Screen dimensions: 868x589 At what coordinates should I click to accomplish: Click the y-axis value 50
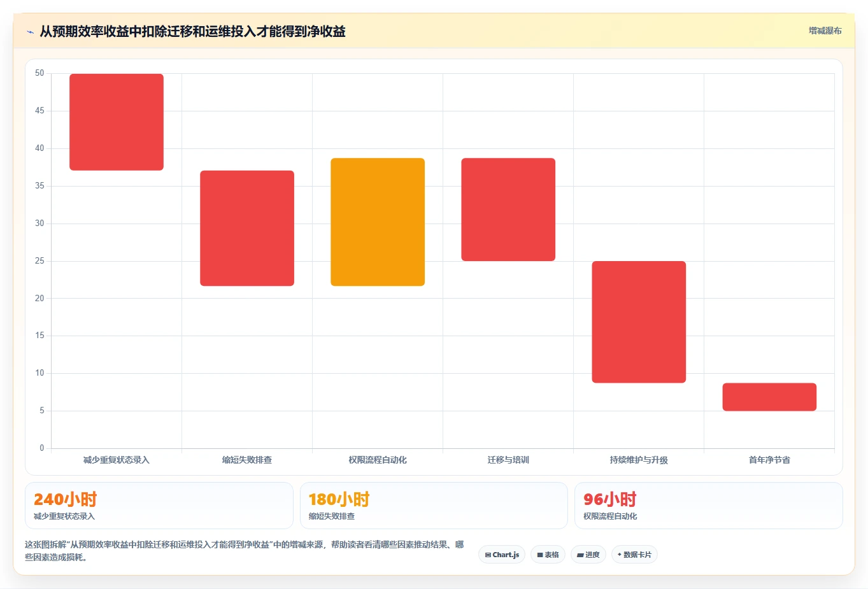click(39, 73)
